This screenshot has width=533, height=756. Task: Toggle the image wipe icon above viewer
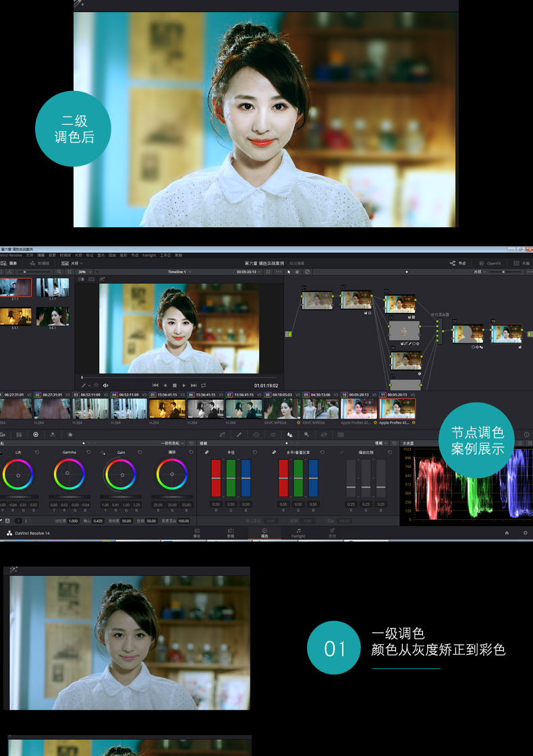pyautogui.click(x=81, y=279)
